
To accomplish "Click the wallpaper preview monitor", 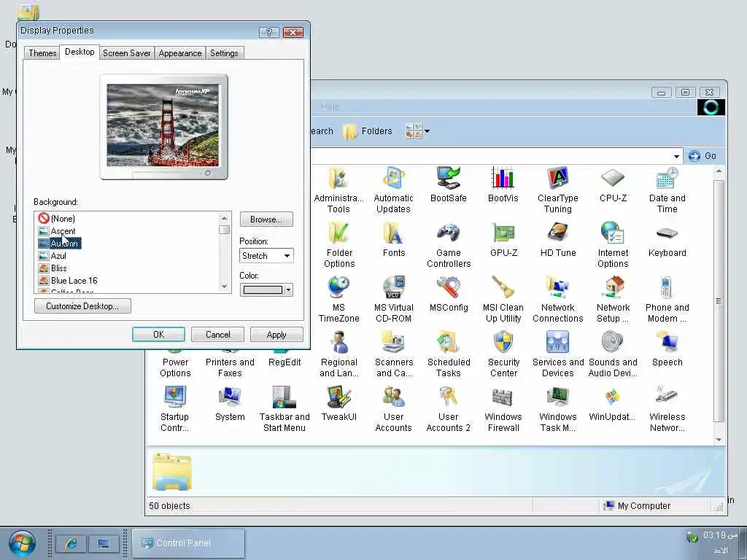I will coord(163,127).
